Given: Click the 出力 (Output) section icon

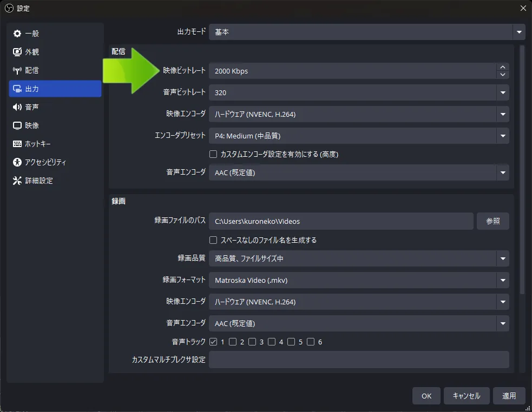Looking at the screenshot, I should click(17, 89).
